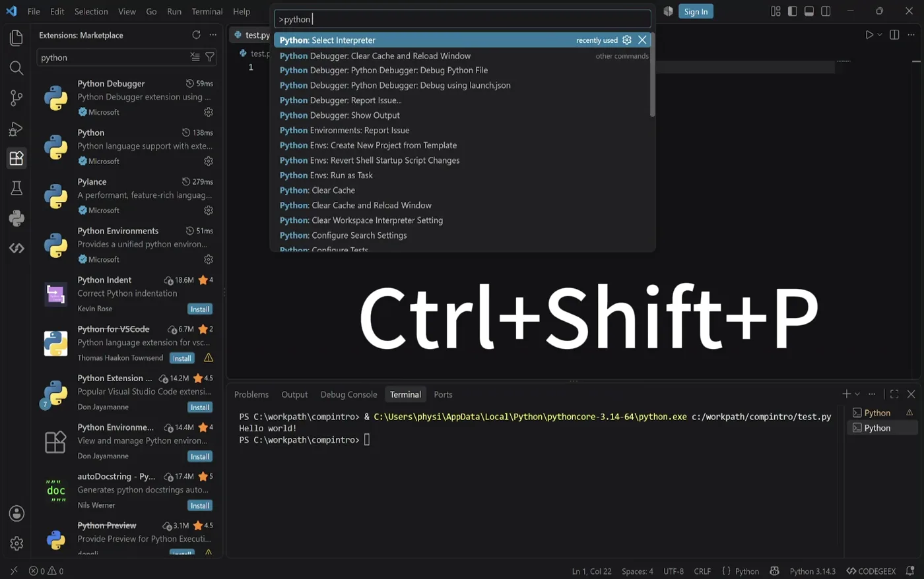Open the Terminal menu in menu bar

[x=207, y=11]
